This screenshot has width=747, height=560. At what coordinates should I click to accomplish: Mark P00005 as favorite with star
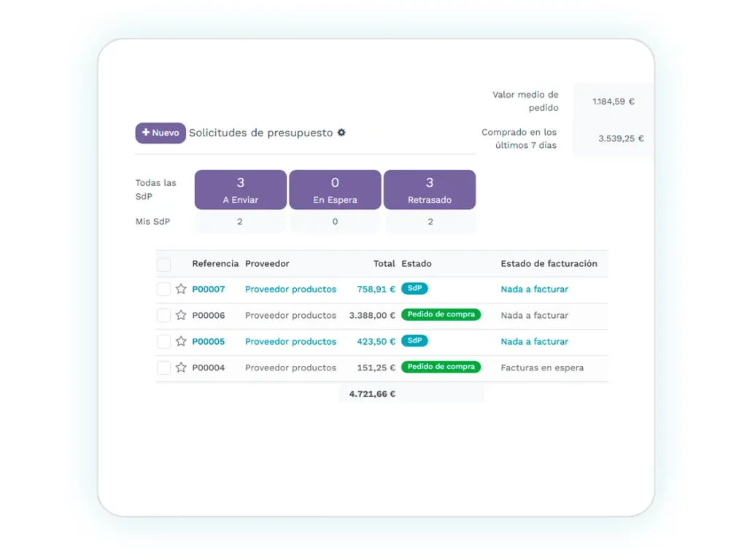[181, 341]
